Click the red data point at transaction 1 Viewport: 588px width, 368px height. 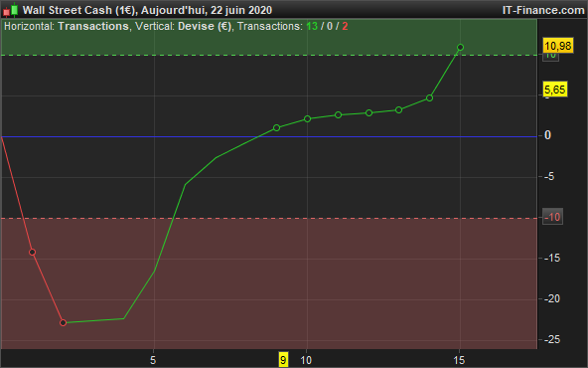pos(32,252)
